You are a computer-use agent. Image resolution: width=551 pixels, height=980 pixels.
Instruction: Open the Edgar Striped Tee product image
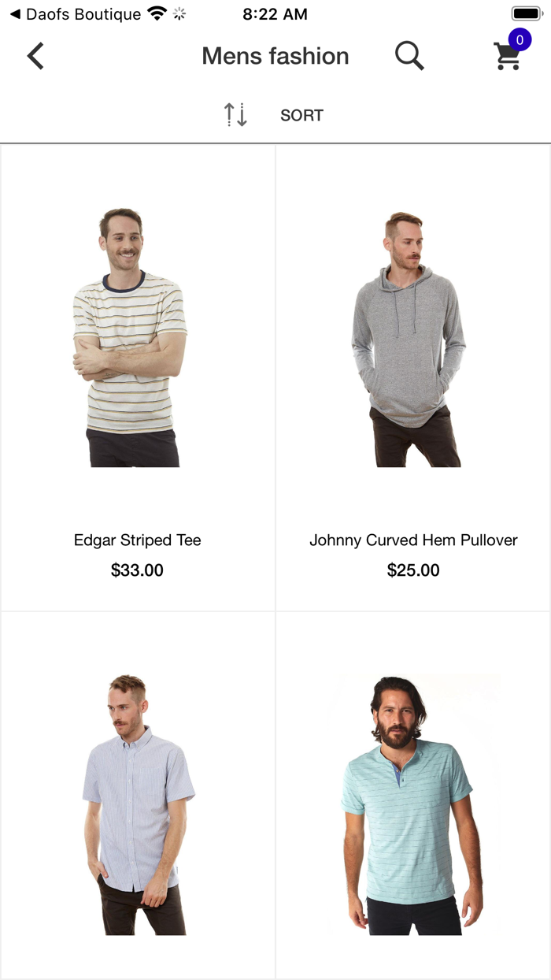pos(130,337)
